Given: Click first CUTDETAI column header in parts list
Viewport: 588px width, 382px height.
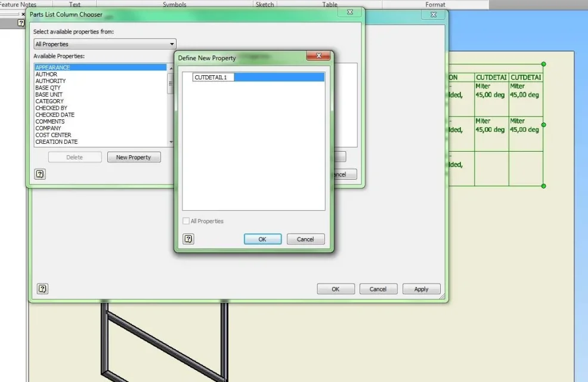Looking at the screenshot, I should point(491,78).
